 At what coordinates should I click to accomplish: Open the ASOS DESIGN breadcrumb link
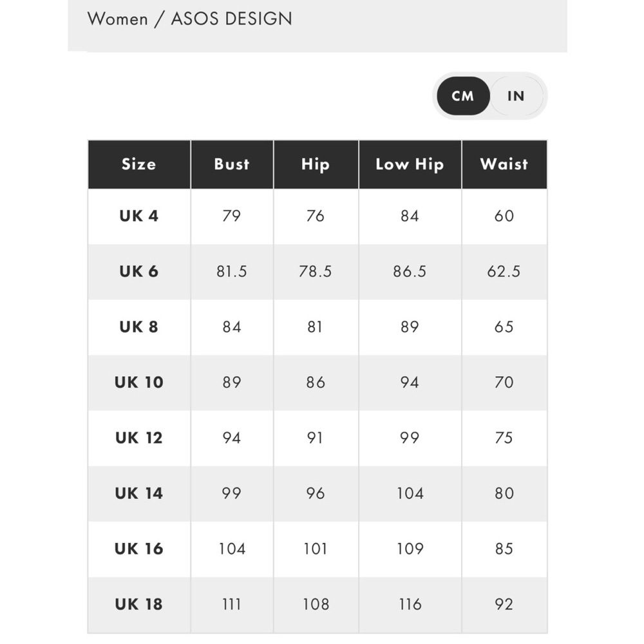[x=232, y=19]
